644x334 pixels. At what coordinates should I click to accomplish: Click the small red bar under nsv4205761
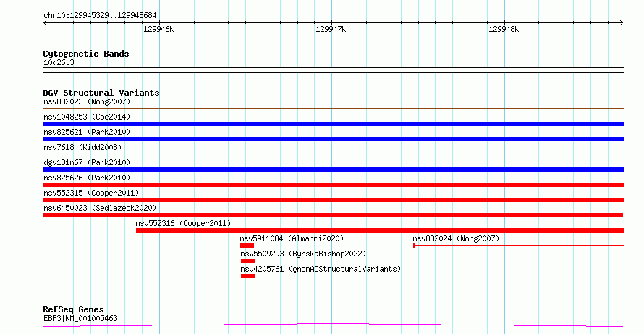point(247,276)
